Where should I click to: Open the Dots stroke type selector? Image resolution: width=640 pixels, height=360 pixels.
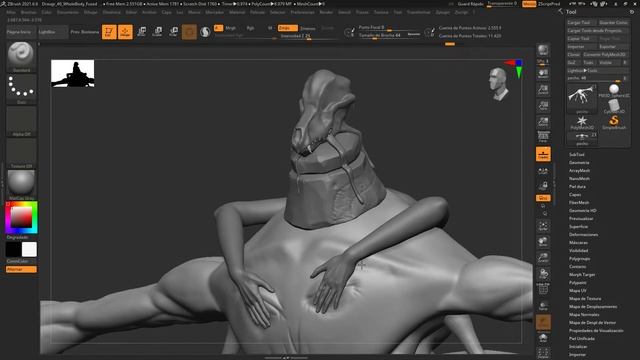(21, 89)
